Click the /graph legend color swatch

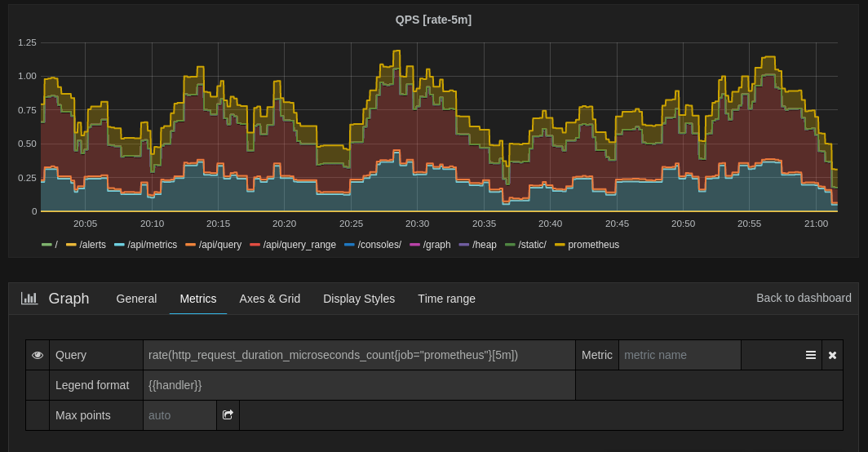(414, 245)
